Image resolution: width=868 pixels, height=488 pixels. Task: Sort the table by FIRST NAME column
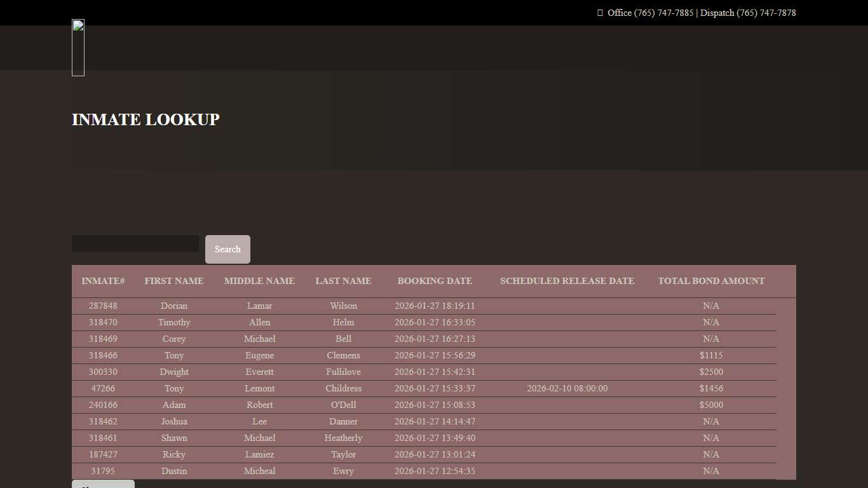pos(173,281)
